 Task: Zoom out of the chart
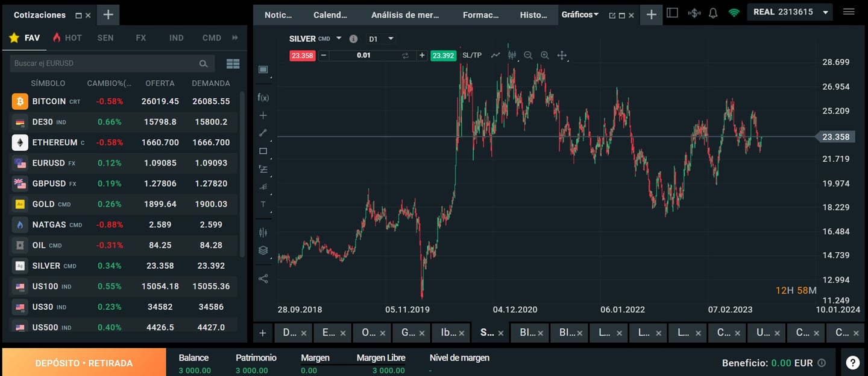tap(528, 56)
